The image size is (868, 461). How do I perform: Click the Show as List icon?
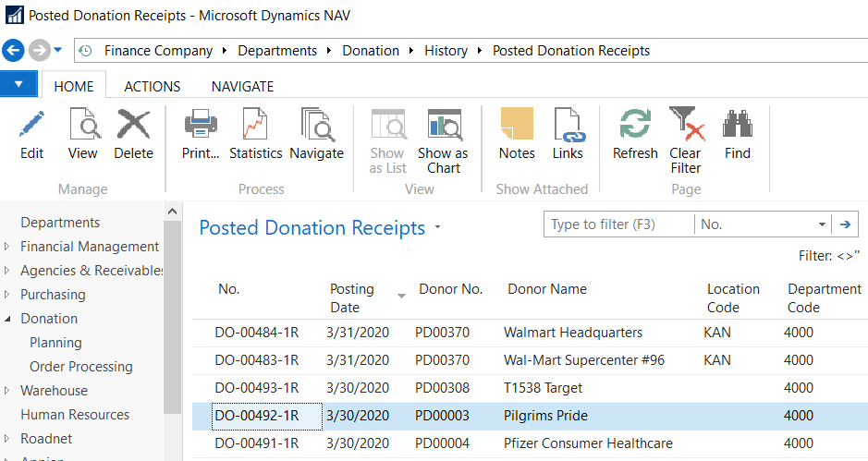pyautogui.click(x=388, y=124)
